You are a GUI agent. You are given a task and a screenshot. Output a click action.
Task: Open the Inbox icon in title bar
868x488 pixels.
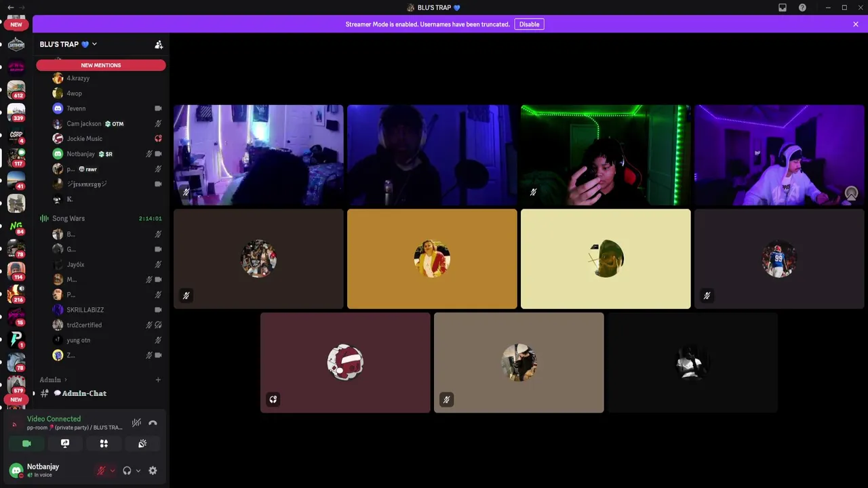[783, 7]
